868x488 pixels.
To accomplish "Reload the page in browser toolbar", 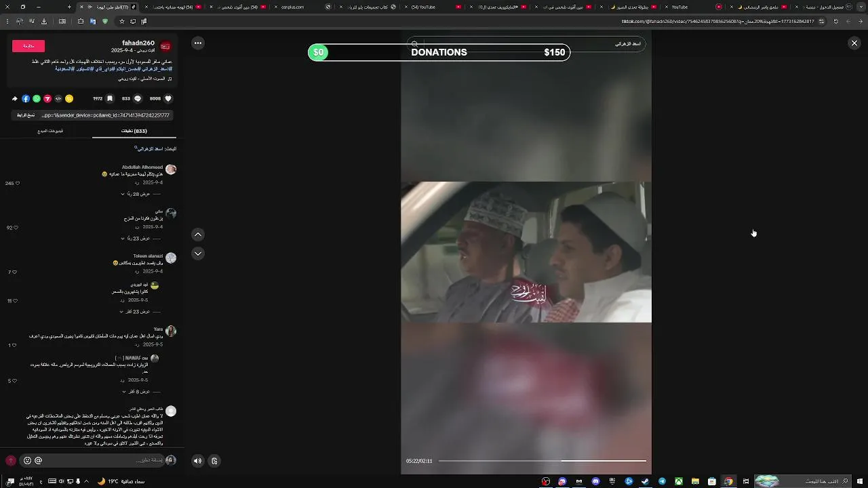I will (x=835, y=21).
